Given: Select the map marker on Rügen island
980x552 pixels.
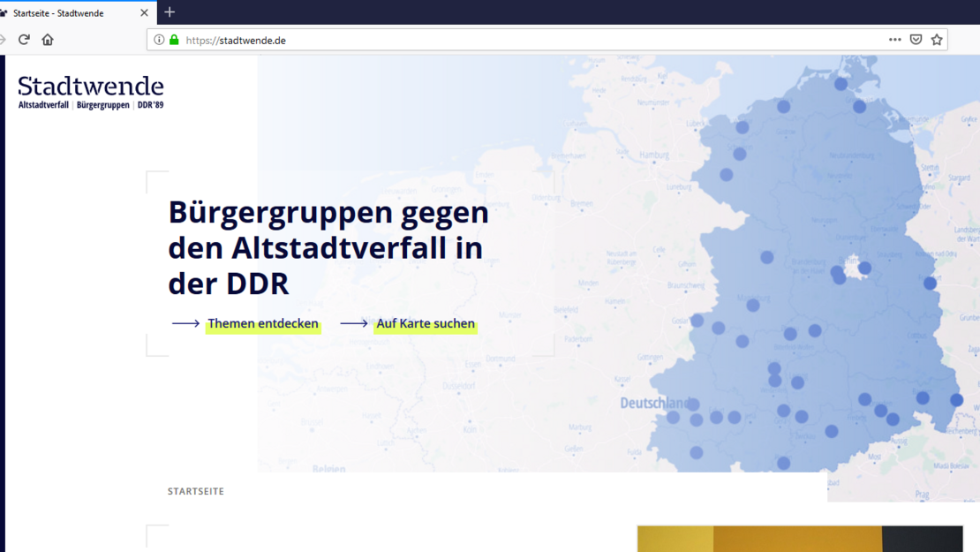Looking at the screenshot, I should 841,84.
